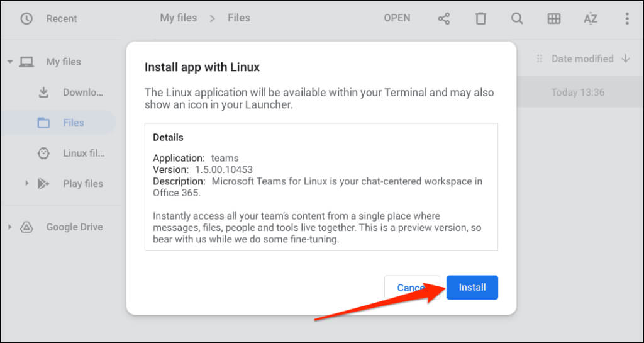The width and height of the screenshot is (644, 343).
Task: Click the Play files icon
Action: [43, 184]
